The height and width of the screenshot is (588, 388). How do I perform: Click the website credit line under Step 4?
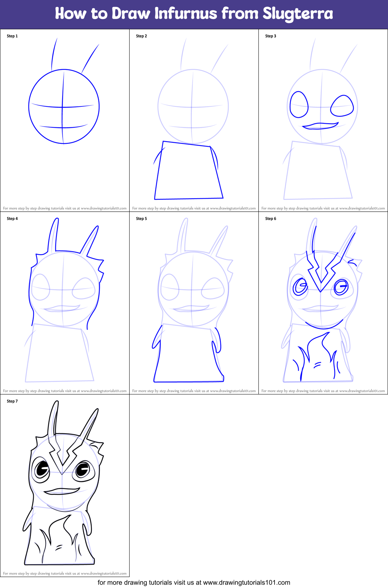pyautogui.click(x=65, y=391)
